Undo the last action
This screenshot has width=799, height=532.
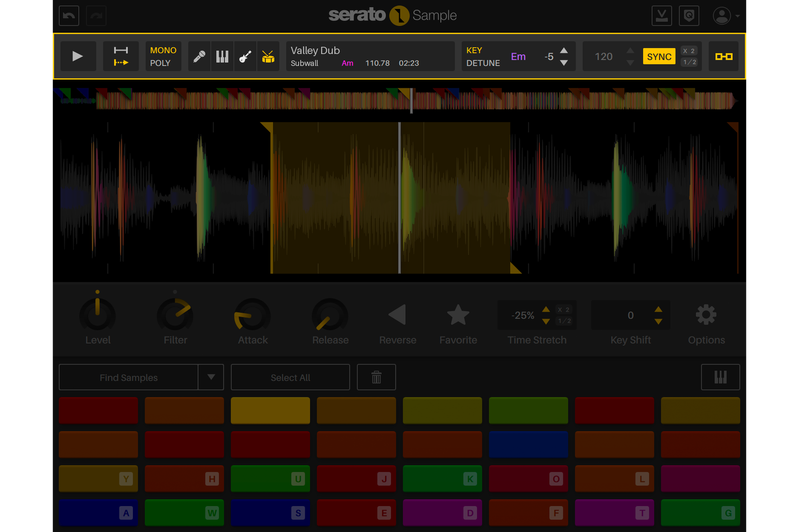[68, 15]
